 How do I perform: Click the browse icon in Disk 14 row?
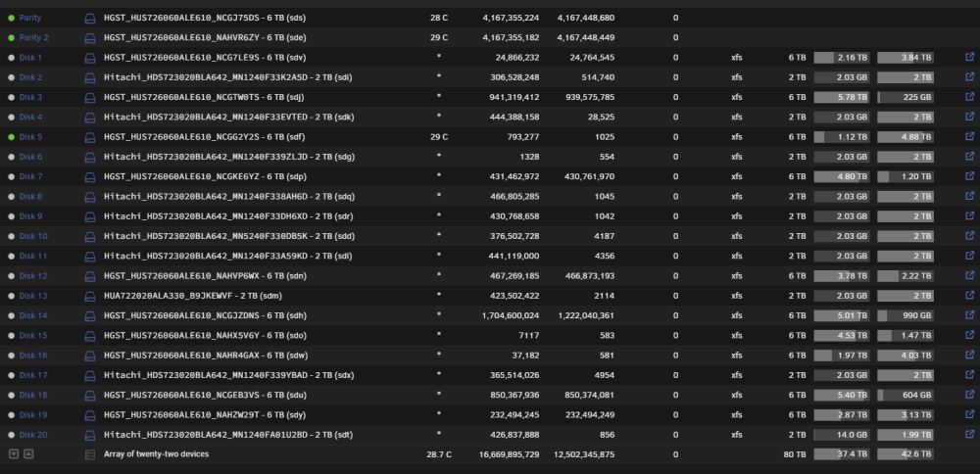[969, 315]
